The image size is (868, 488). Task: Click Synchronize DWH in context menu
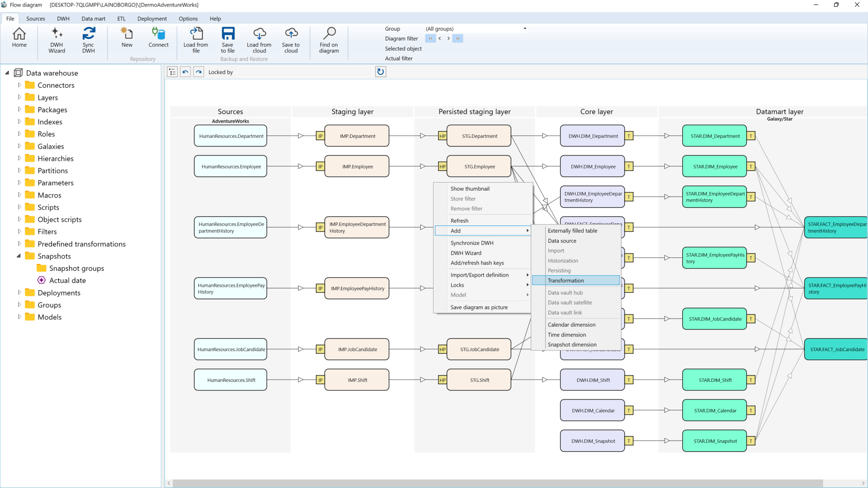click(x=483, y=243)
